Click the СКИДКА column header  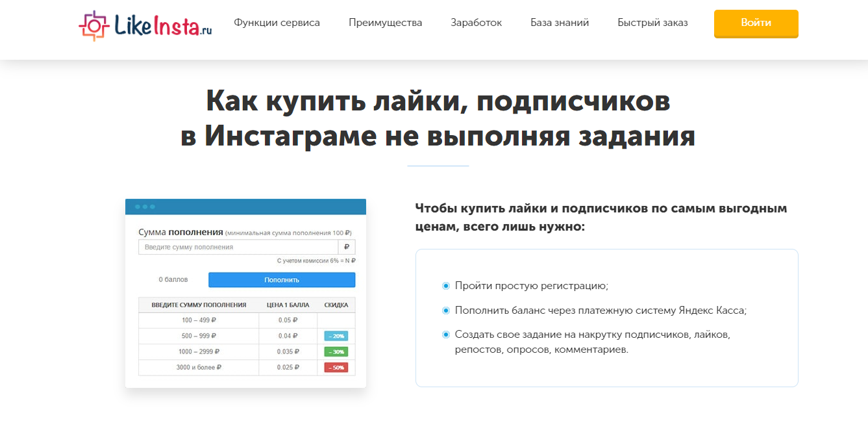336,305
